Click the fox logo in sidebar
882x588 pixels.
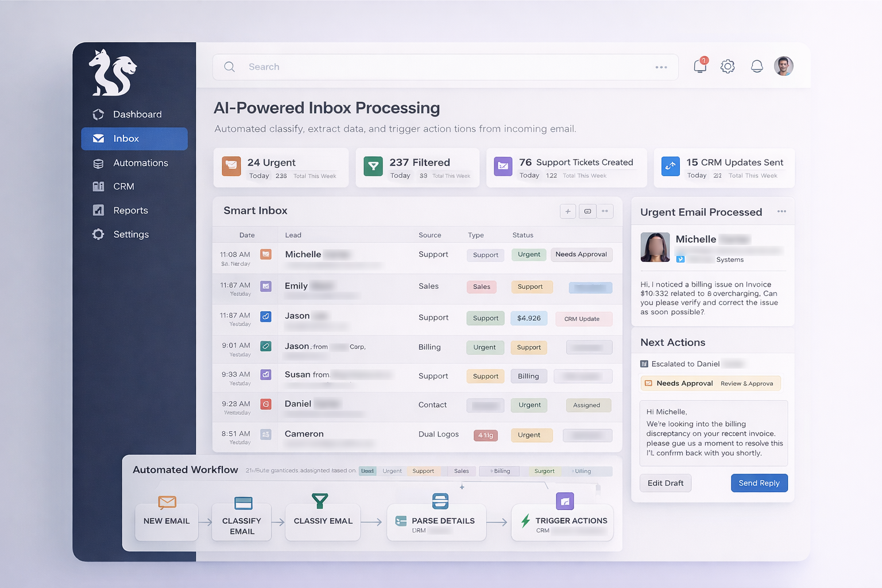point(113,73)
